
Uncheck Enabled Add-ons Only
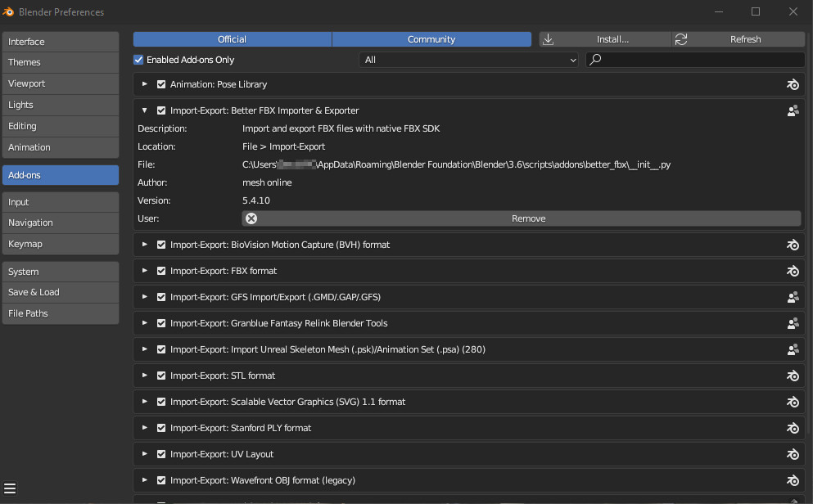(139, 60)
